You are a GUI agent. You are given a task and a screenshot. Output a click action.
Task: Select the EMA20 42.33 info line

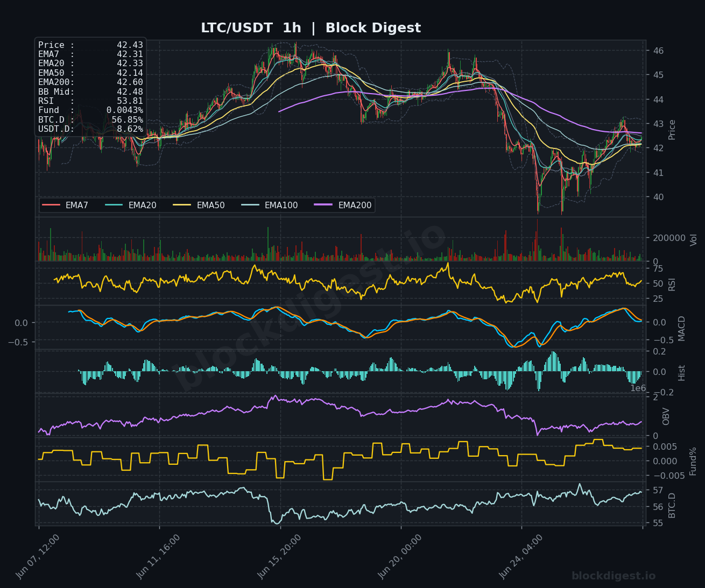[x=90, y=63]
